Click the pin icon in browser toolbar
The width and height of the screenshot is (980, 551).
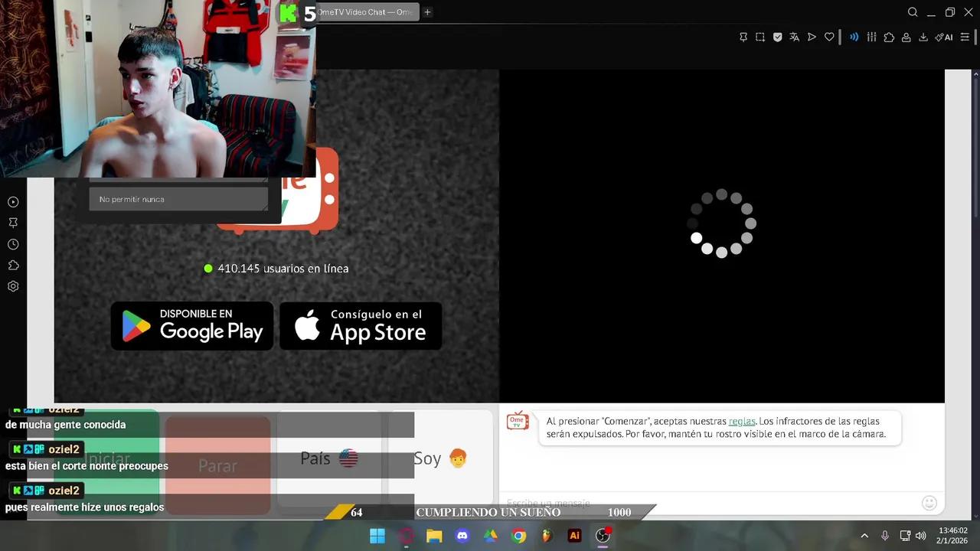click(743, 37)
